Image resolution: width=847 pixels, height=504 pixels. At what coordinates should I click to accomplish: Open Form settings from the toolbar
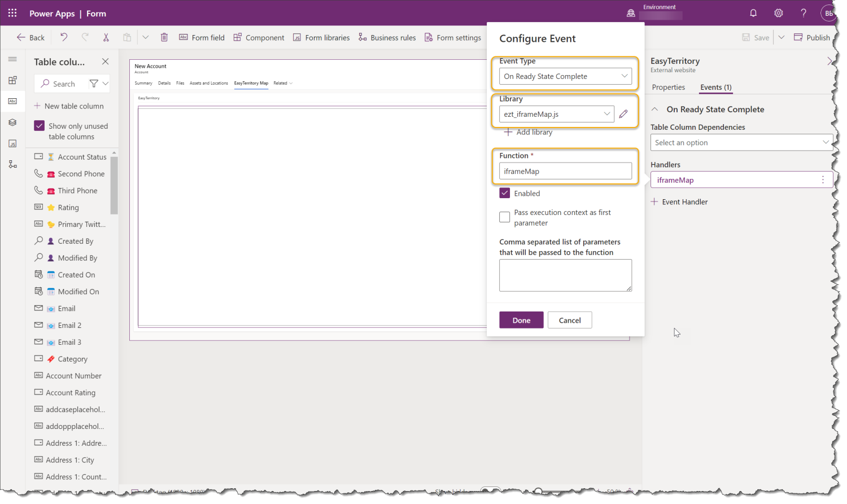[452, 37]
